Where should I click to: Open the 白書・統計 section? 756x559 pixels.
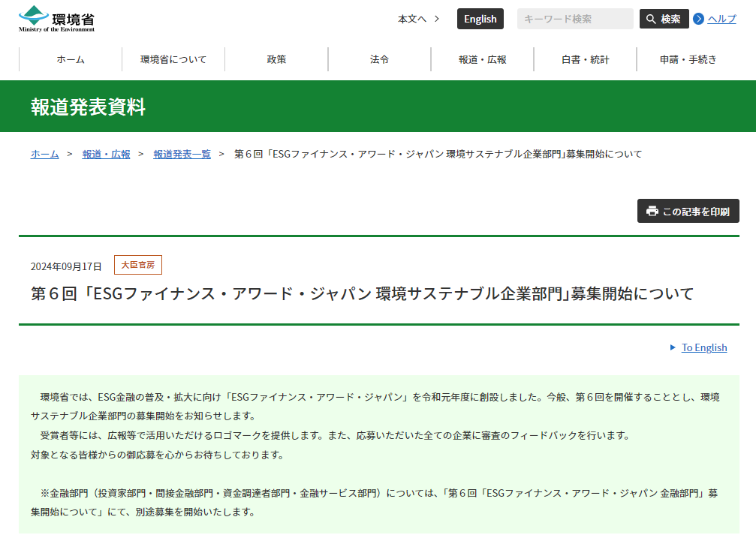(585, 59)
